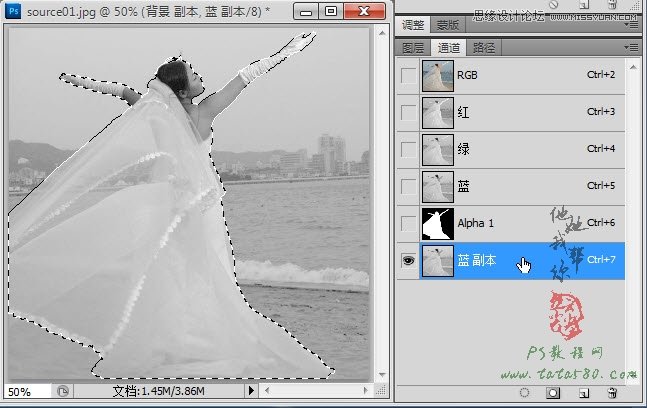The image size is (647, 408).
Task: Click the status bar preview icon beside 50%
Action: [63, 391]
